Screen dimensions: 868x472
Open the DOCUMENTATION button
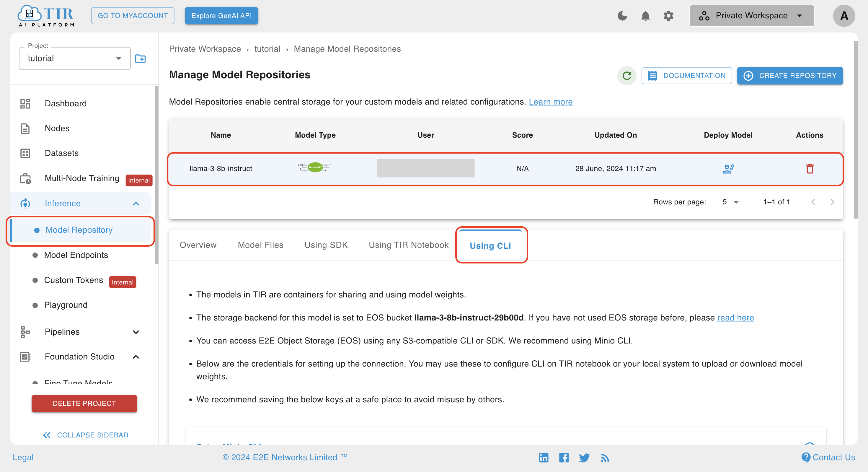click(687, 76)
